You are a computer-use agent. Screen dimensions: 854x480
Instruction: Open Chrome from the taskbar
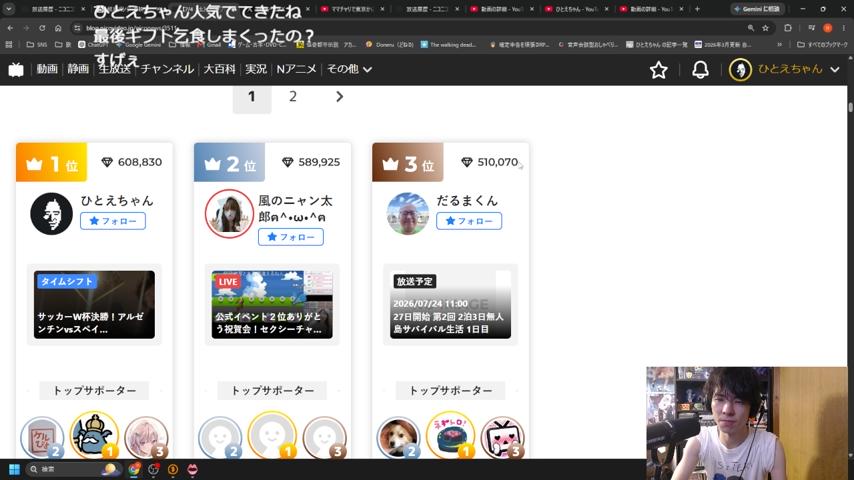tap(134, 469)
